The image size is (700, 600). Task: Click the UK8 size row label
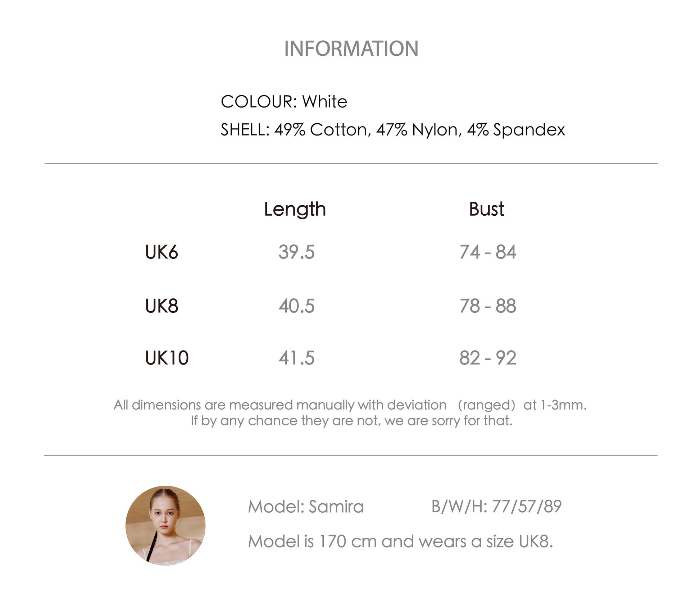[162, 306]
